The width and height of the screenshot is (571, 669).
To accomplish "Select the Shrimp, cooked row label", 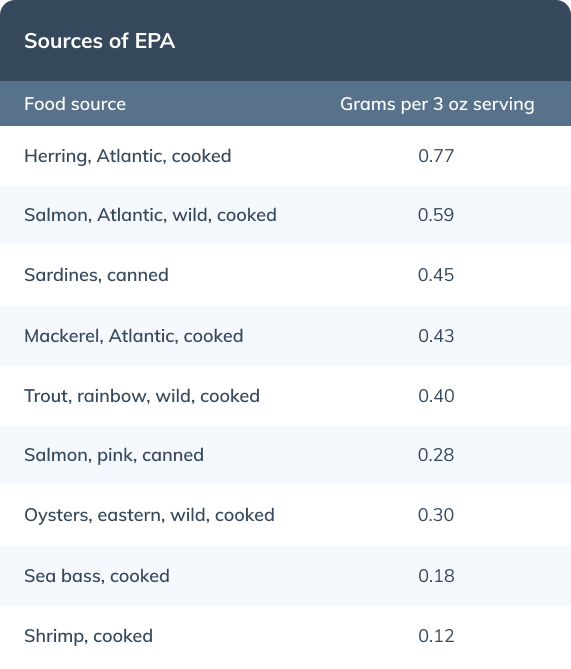I will [88, 637].
